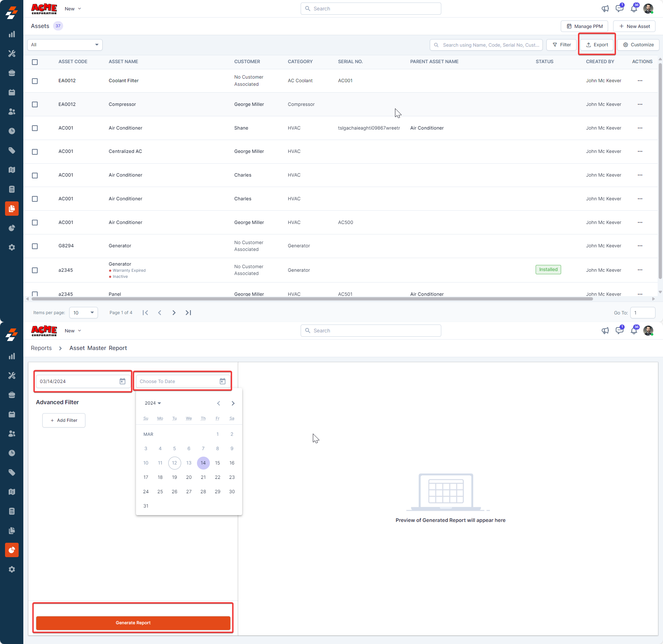663x644 pixels.
Task: Open map icon in upper sidebar
Action: pyautogui.click(x=12, y=170)
